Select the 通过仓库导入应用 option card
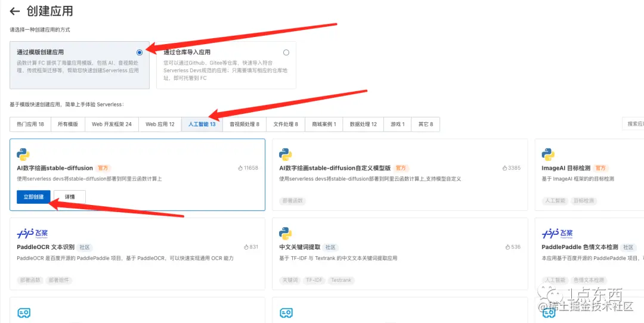Viewport: 644px width, 323px height. pos(227,65)
